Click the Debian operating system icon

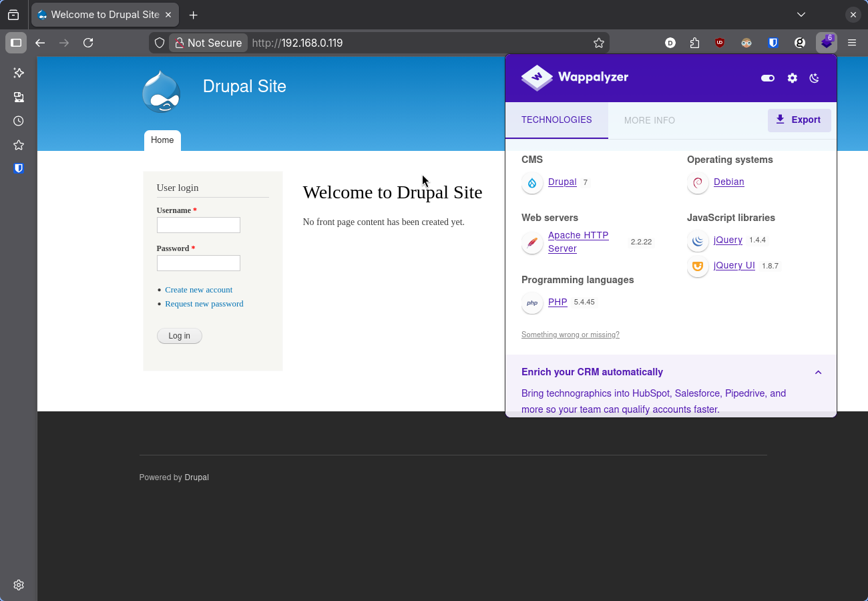(x=698, y=182)
